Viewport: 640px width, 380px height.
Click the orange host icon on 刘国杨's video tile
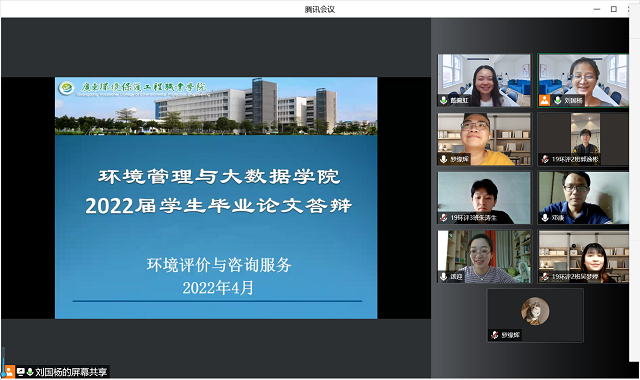[544, 100]
